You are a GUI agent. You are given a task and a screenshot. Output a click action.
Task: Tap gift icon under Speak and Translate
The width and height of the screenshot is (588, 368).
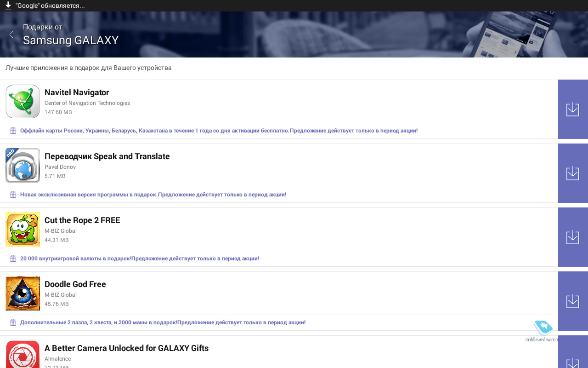point(13,195)
